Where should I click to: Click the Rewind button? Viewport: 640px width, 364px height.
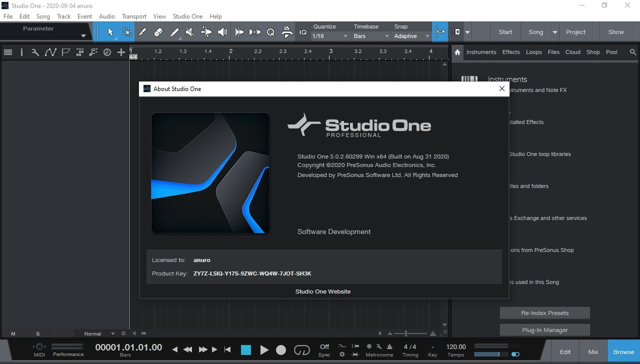(x=188, y=350)
